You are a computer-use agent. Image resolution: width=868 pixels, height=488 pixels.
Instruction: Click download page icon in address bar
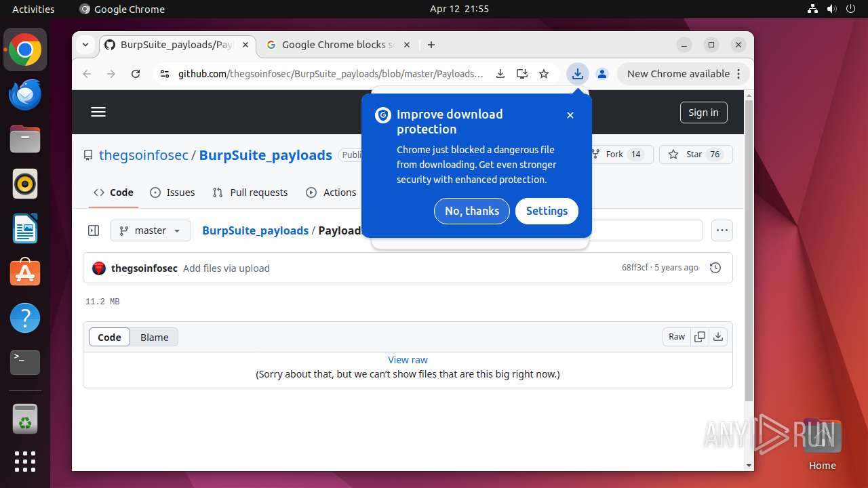(x=500, y=74)
